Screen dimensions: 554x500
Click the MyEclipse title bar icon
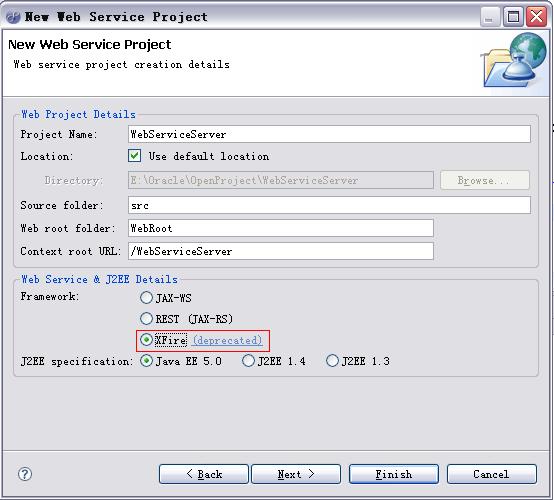click(x=13, y=17)
